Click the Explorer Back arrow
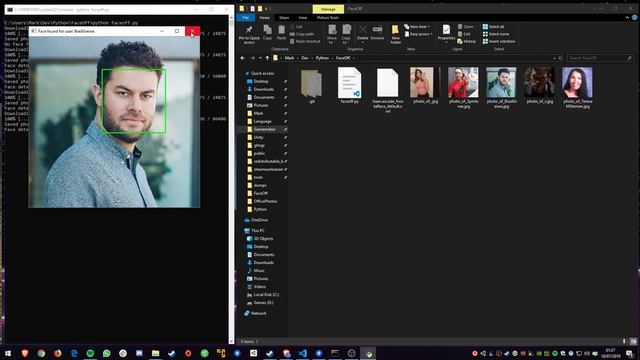The image size is (640, 360). tap(243, 58)
